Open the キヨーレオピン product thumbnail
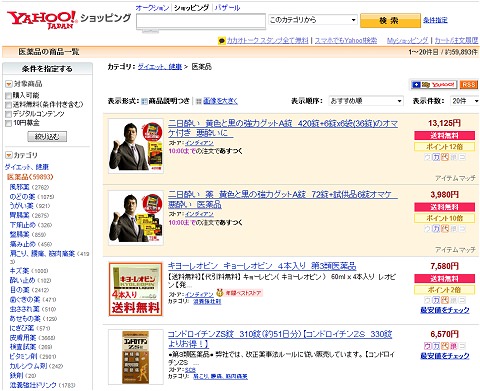 click(x=136, y=289)
